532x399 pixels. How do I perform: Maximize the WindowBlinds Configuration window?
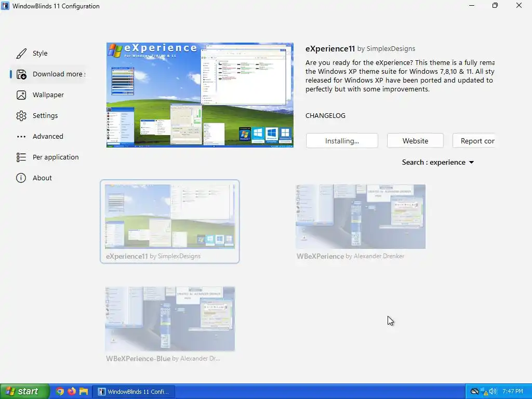point(495,5)
